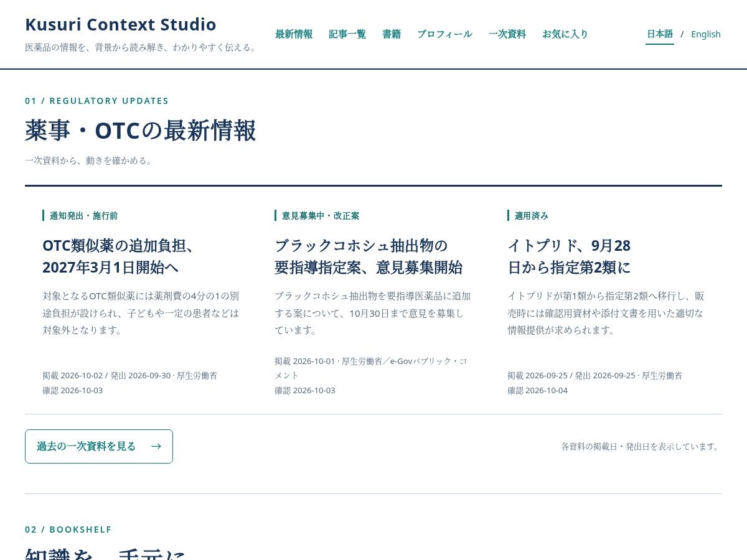This screenshot has height=560, width=747.
Task: Open イトプリド 指定第2類 article headline
Action: [x=570, y=256]
